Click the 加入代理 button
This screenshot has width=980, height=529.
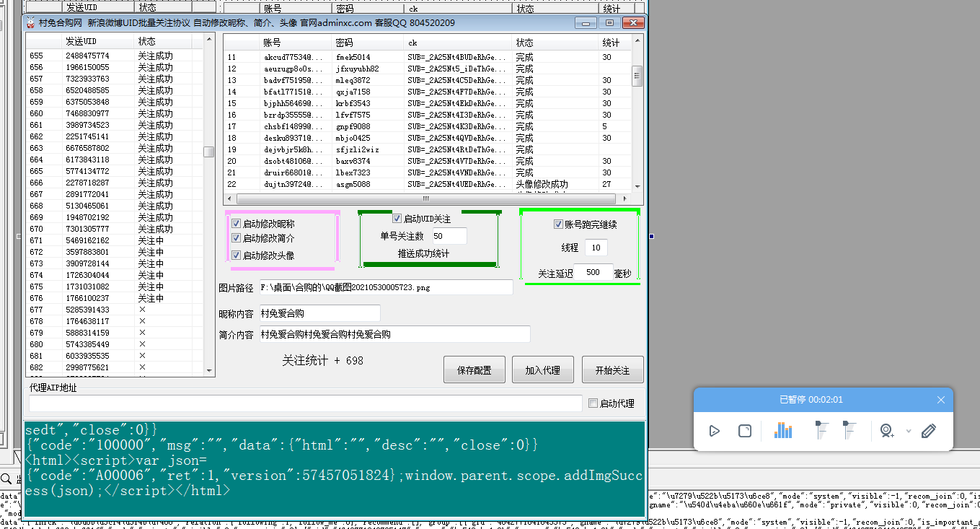[x=542, y=369]
